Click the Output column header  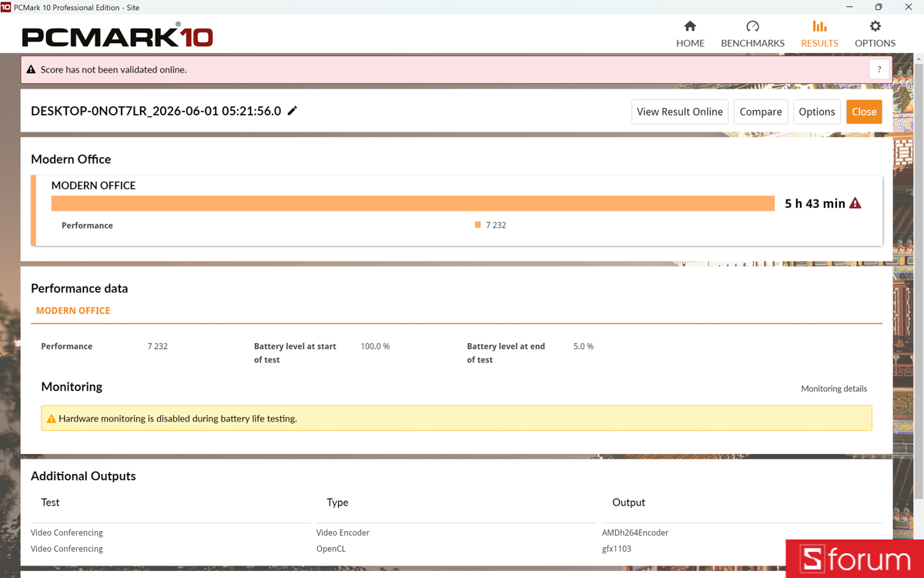coord(628,502)
